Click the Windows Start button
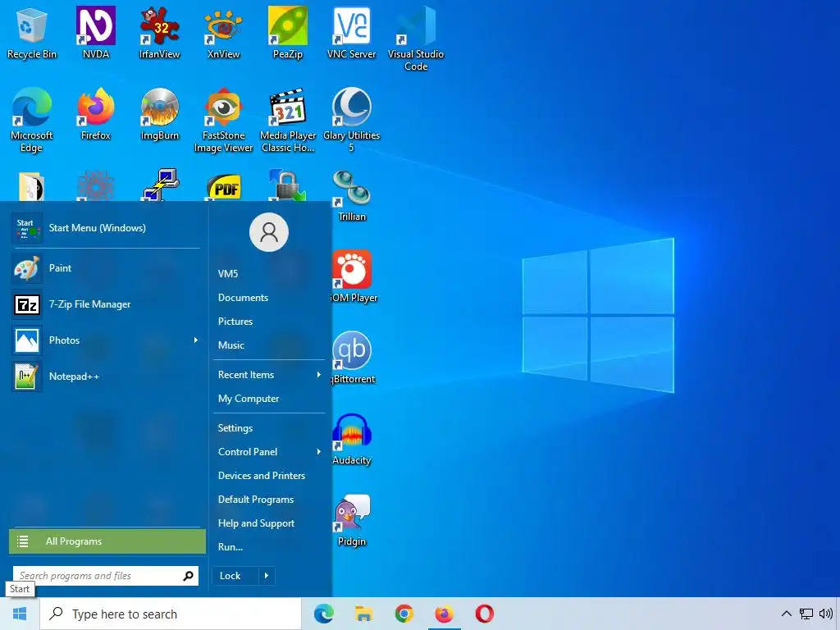Viewport: 840px width, 630px height. click(20, 614)
